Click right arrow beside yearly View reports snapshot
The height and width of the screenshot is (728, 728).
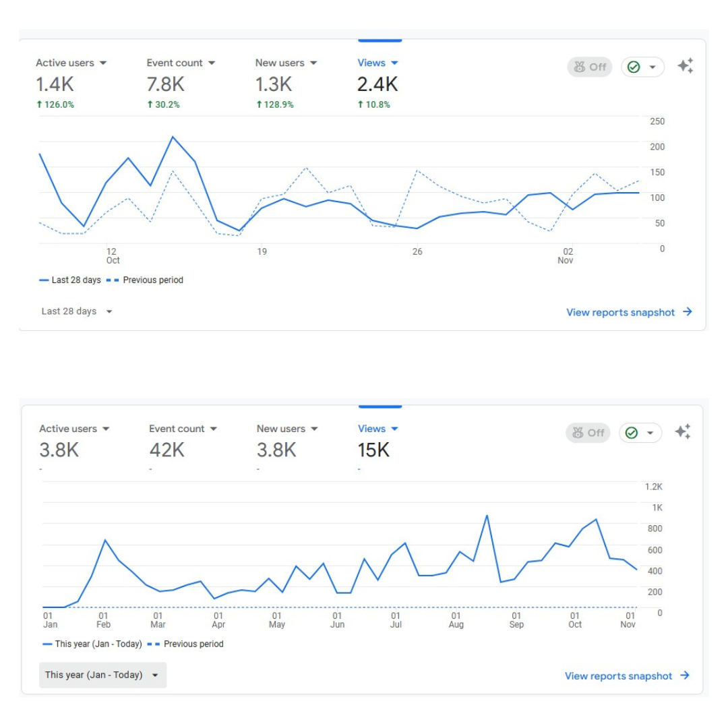[x=685, y=675]
